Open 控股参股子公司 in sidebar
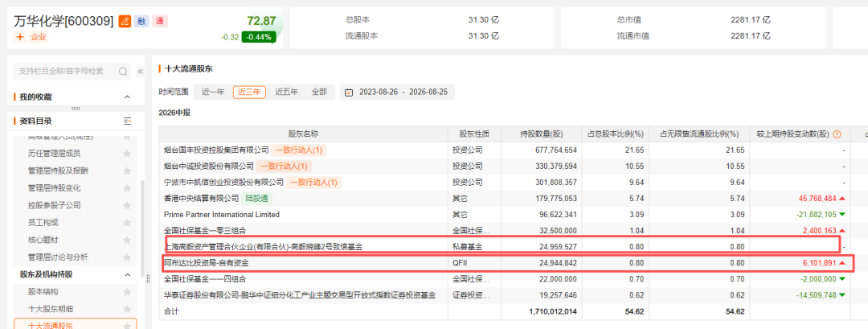This screenshot has height=329, width=868. tap(55, 205)
